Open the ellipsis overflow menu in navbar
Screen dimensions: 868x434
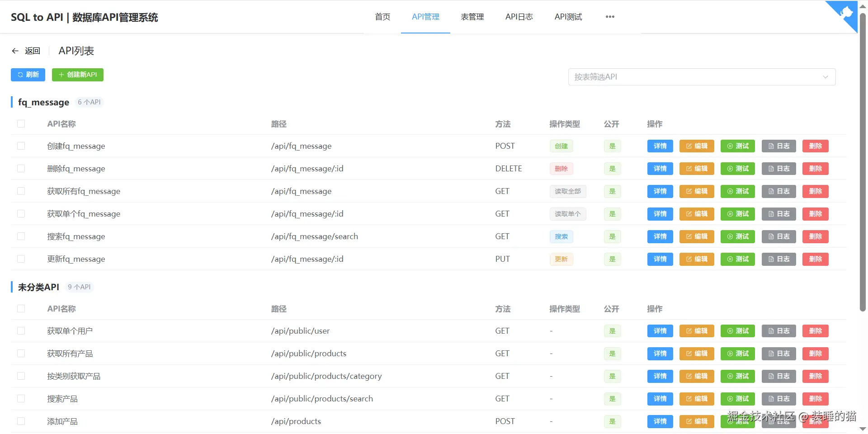609,17
